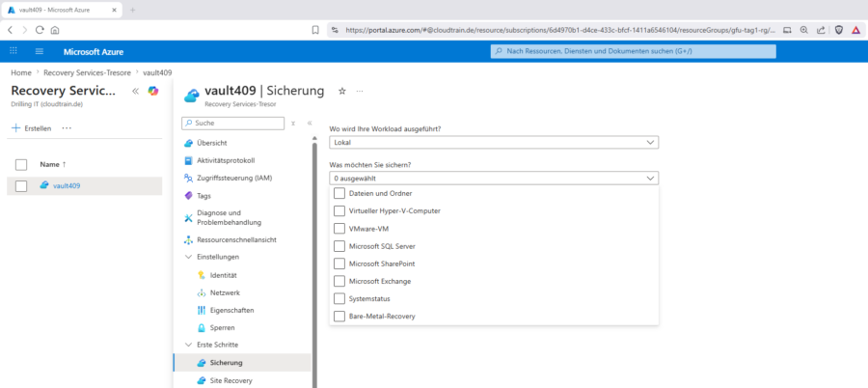The width and height of the screenshot is (868, 388).
Task: Check Bare-Metal-Recovery option
Action: tap(339, 316)
